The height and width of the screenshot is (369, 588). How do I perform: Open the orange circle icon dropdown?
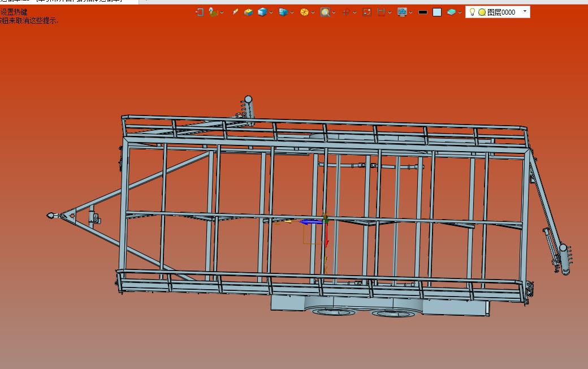click(x=313, y=13)
